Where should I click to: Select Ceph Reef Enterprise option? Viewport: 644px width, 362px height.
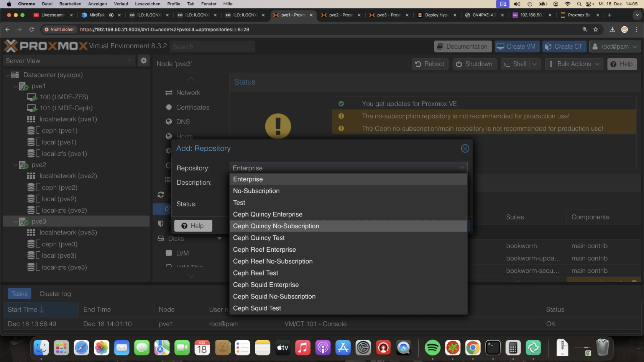point(348,249)
